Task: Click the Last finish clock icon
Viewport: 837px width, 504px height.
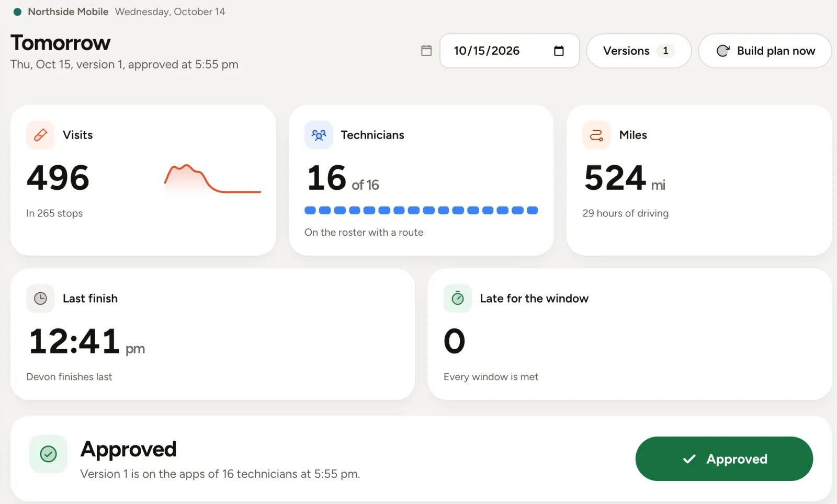Action: tap(40, 299)
